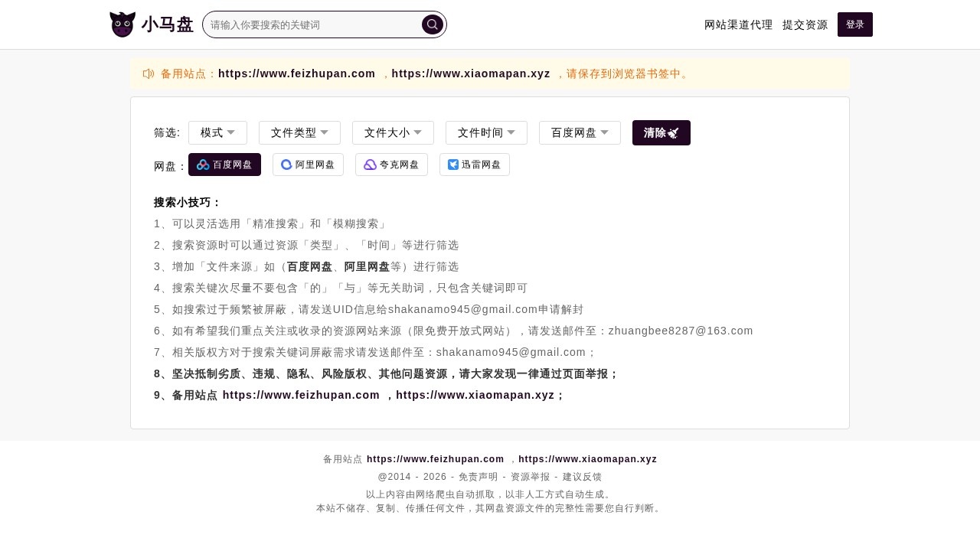Open the 文件类型 dropdown
Screen dimensions: 980x551
pyautogui.click(x=299, y=132)
